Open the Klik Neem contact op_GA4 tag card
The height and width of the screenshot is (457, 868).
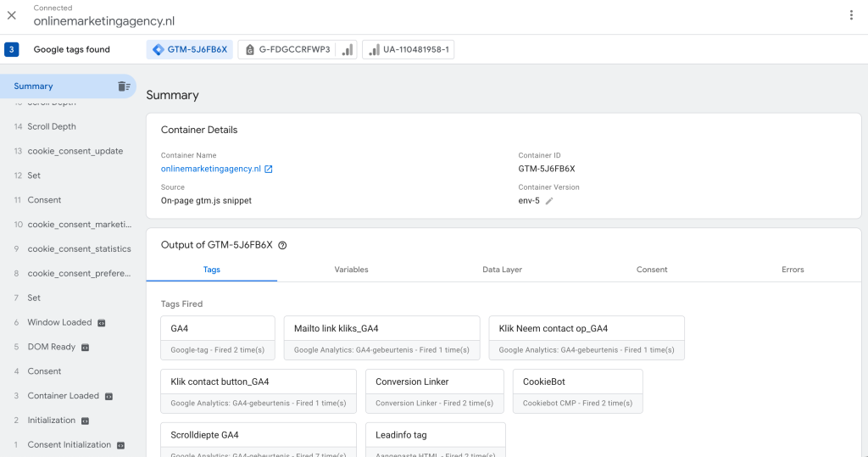pyautogui.click(x=587, y=338)
